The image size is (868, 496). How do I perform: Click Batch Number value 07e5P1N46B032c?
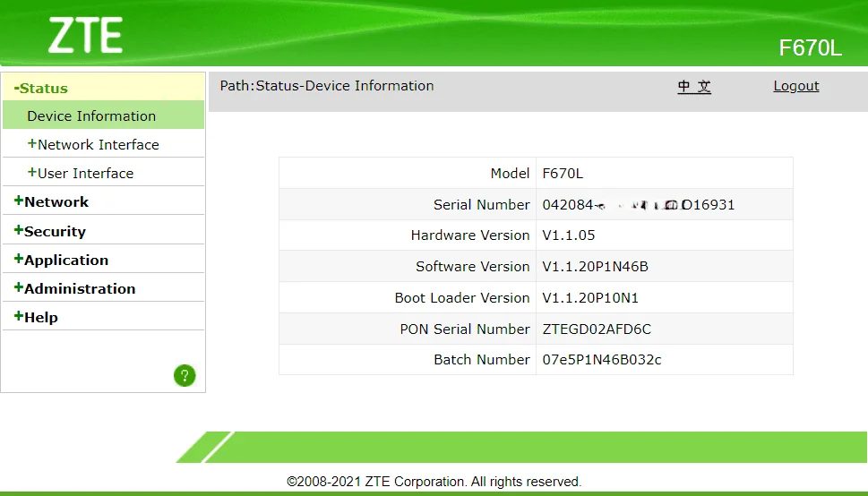coord(602,360)
